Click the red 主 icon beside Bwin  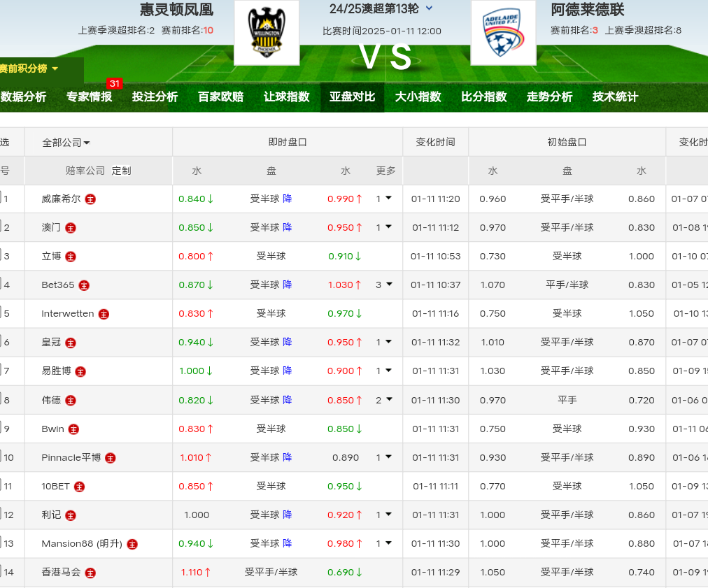[x=73, y=429]
